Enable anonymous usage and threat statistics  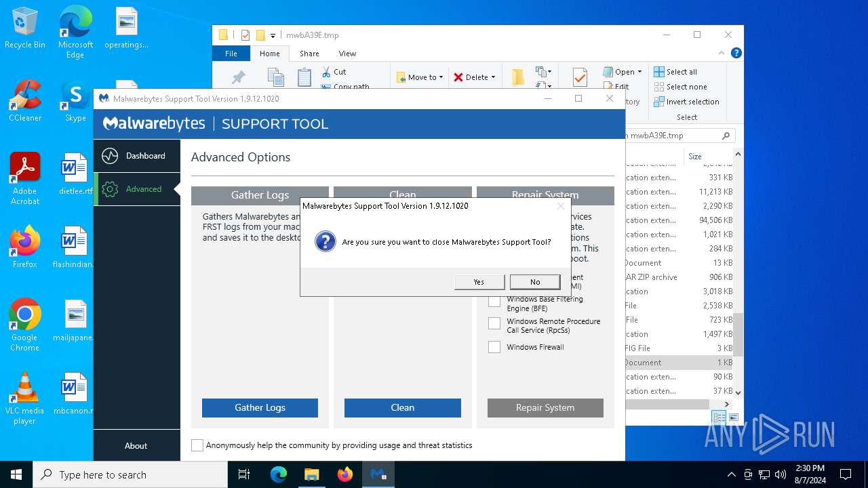click(197, 445)
